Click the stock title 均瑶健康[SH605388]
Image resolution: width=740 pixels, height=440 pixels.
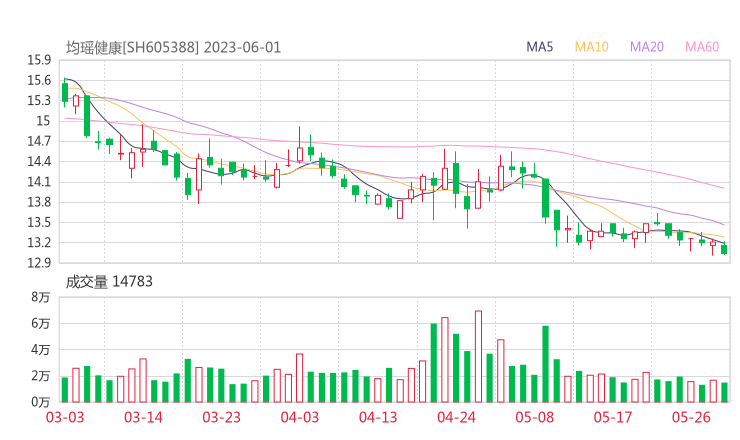132,48
